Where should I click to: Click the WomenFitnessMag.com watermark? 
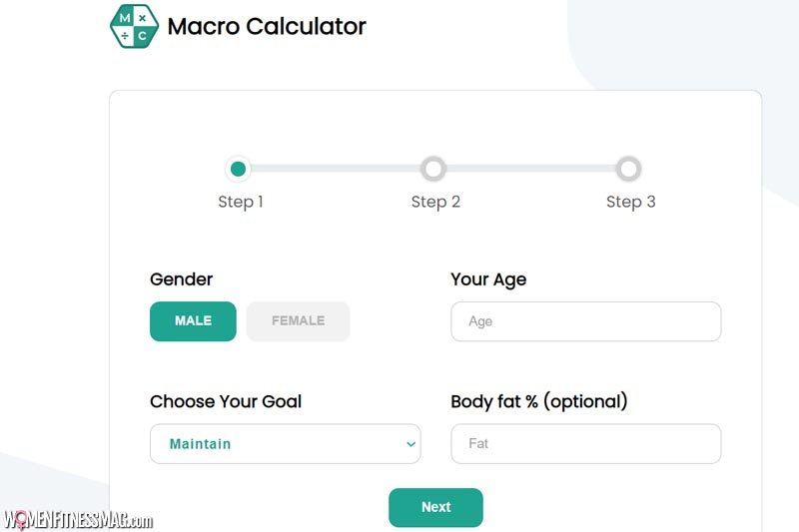coord(78,520)
